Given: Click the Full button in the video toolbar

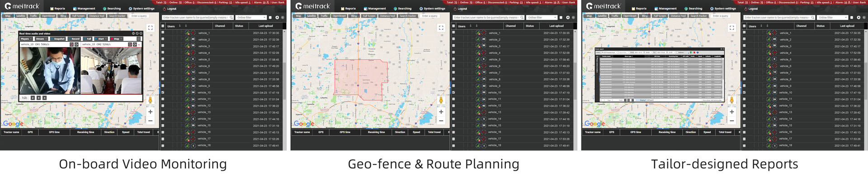Looking at the screenshot, I should coord(87,39).
